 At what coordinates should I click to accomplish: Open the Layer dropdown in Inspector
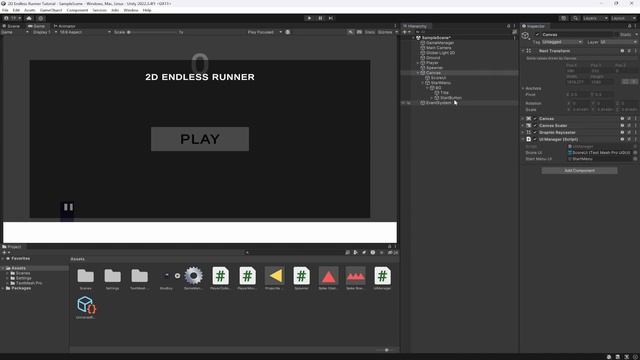click(x=618, y=42)
